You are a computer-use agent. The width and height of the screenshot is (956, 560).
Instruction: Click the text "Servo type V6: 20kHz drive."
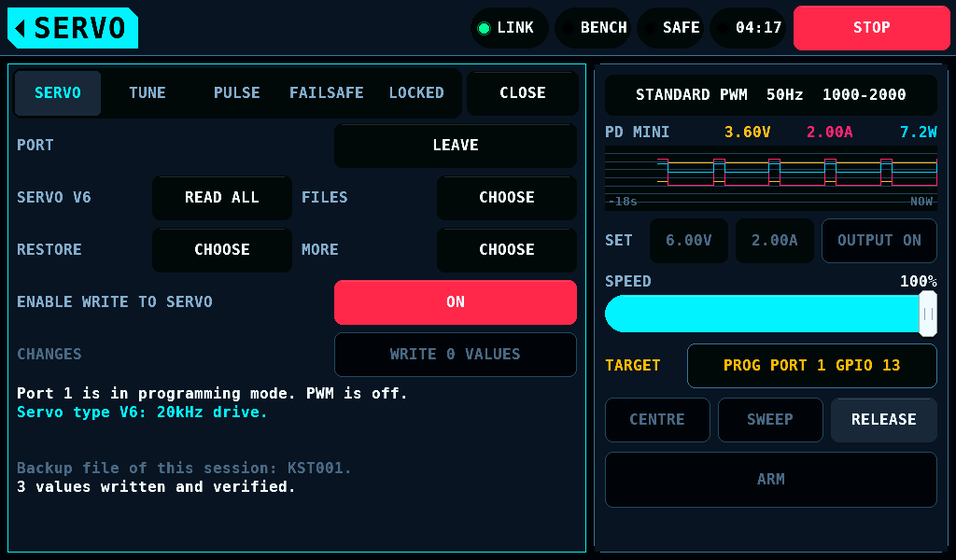pos(142,413)
